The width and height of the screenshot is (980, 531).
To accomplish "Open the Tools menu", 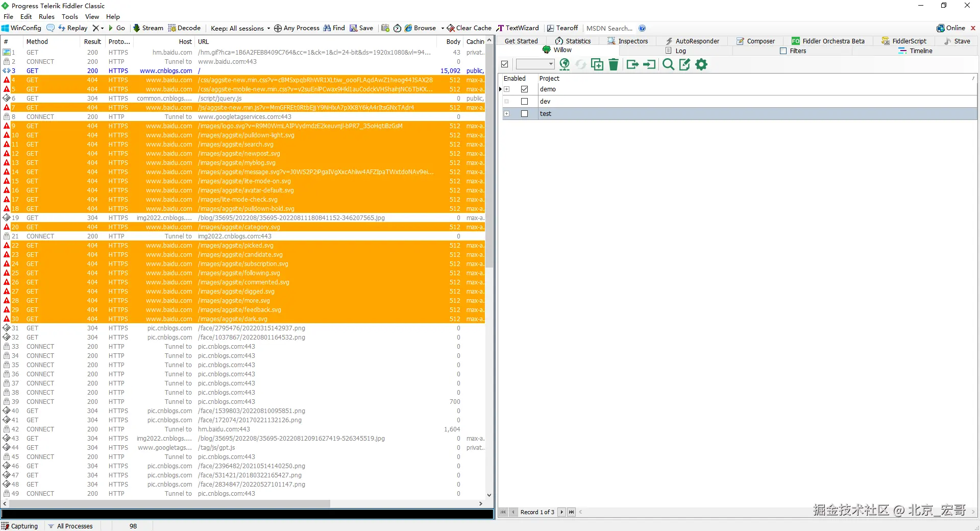I will 70,16.
